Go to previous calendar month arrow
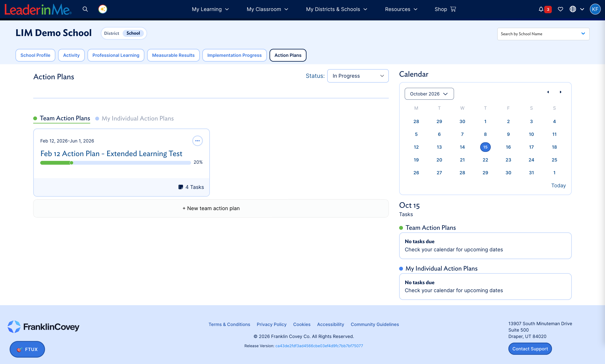The image size is (605, 364). [548, 92]
